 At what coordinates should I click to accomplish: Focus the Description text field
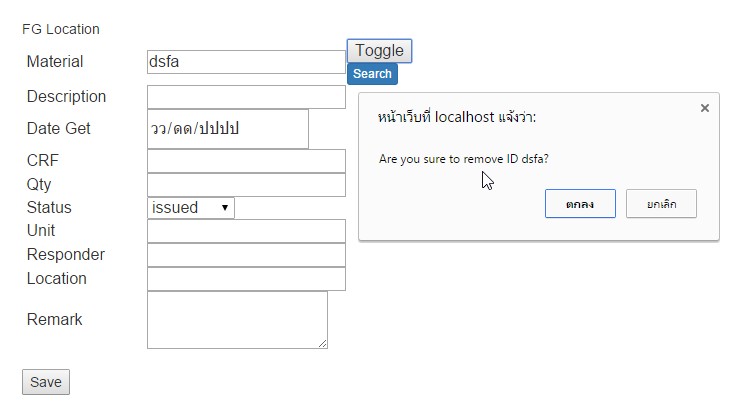pyautogui.click(x=246, y=97)
